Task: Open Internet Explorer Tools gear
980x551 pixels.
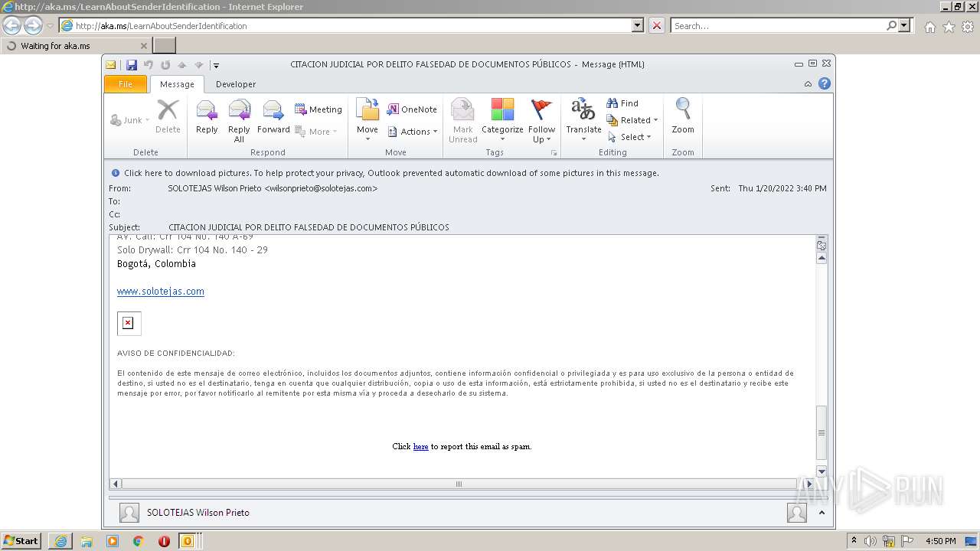Action: pyautogui.click(x=968, y=26)
